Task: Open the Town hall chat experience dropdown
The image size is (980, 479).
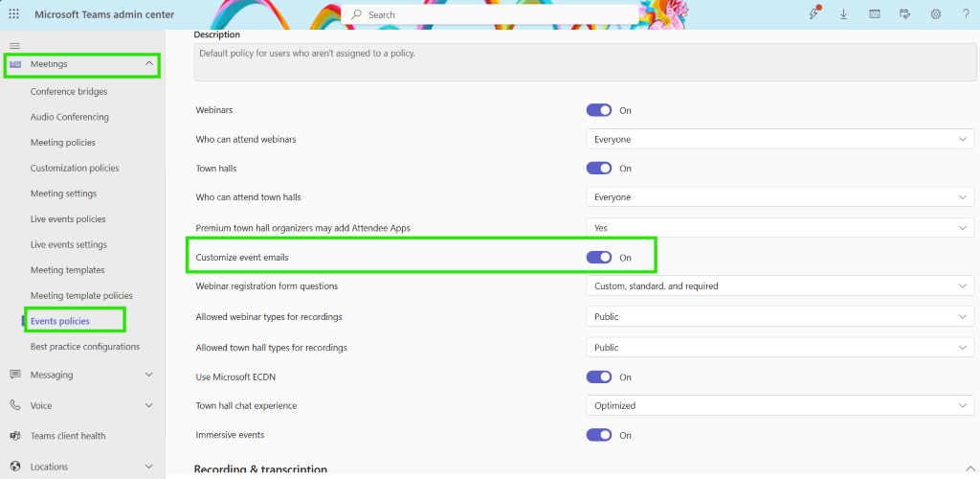Action: pyautogui.click(x=780, y=405)
